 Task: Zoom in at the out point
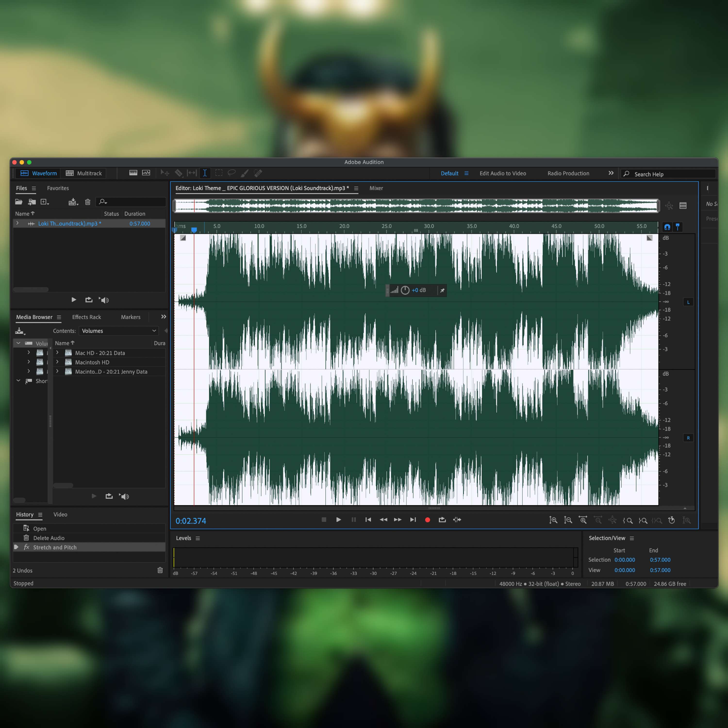(643, 520)
